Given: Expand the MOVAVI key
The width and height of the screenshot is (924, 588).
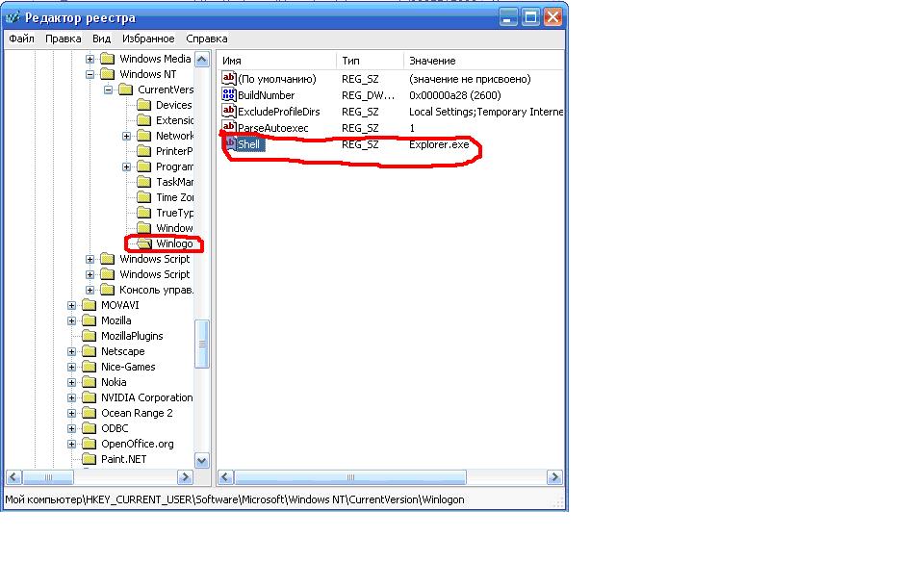Looking at the screenshot, I should pyautogui.click(x=71, y=305).
